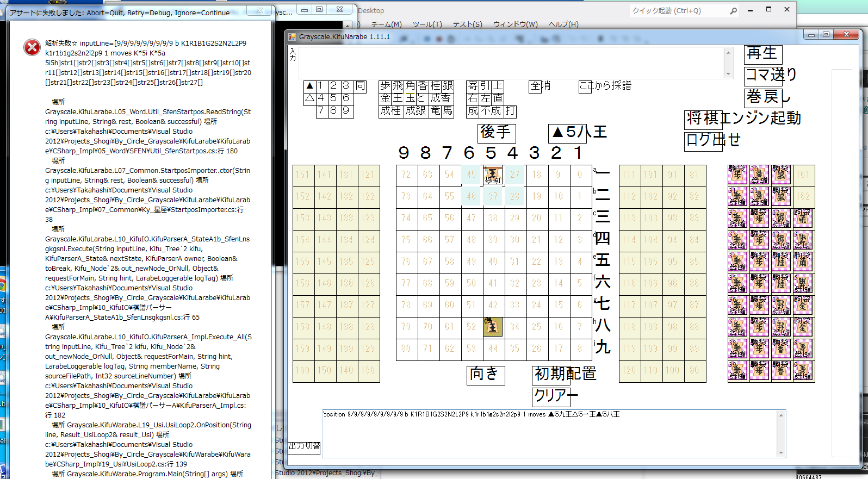Viewport: 868px width, 479px height.
Task: Open チーム(M) menu in Visual Studio
Action: tap(386, 24)
